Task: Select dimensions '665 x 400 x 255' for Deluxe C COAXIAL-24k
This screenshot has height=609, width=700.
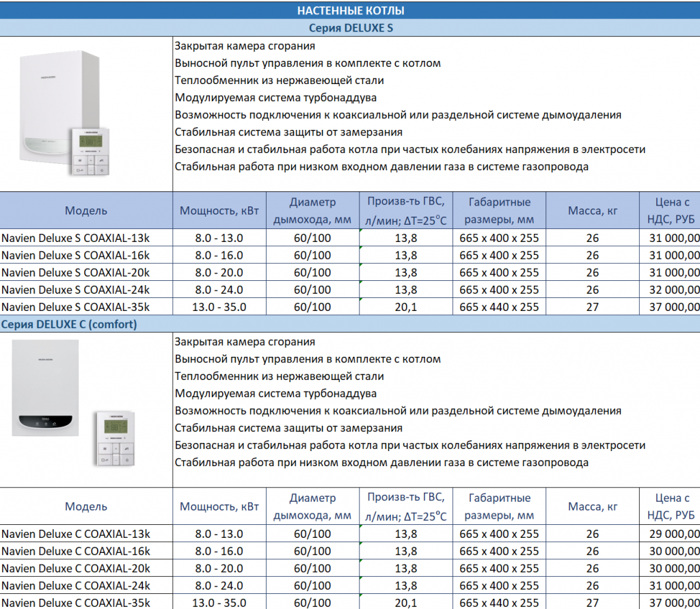Action: (499, 586)
